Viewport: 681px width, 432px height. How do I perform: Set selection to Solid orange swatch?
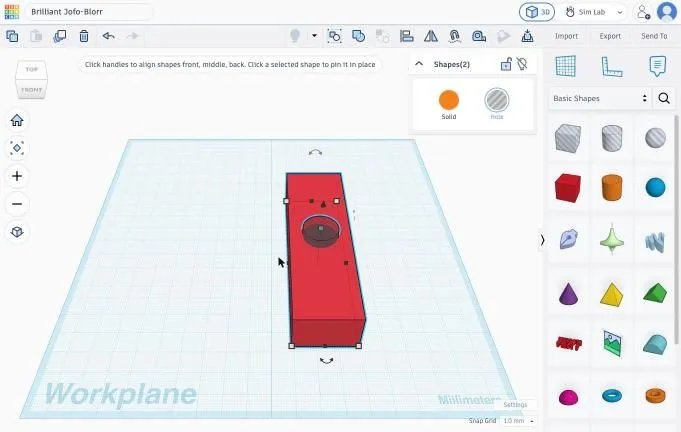[449, 100]
